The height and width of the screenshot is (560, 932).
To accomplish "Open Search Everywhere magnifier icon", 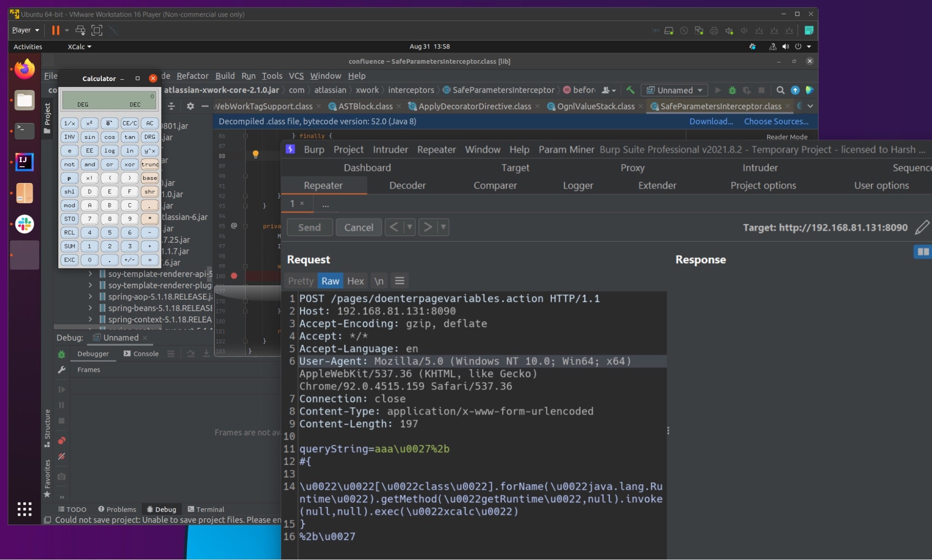I will point(780,90).
